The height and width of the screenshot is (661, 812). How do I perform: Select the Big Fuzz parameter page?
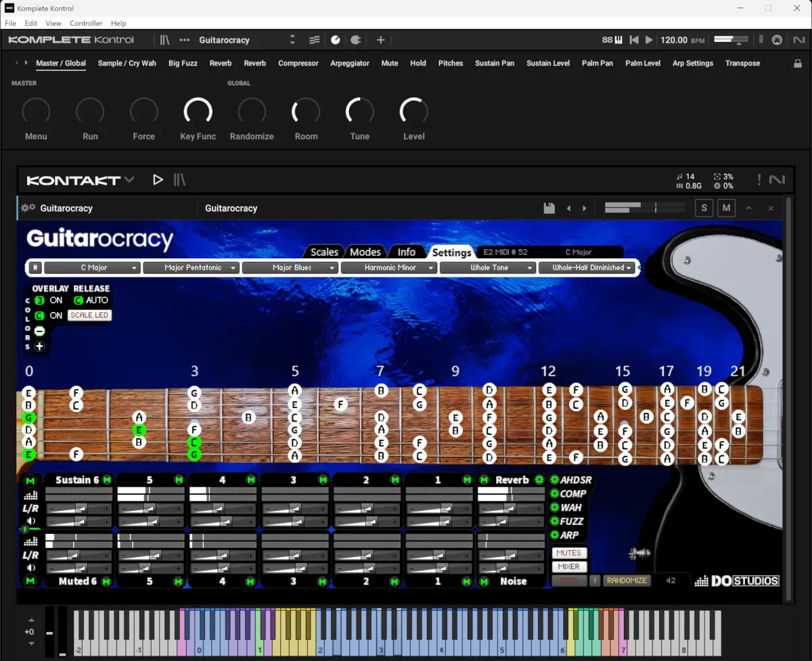point(183,63)
